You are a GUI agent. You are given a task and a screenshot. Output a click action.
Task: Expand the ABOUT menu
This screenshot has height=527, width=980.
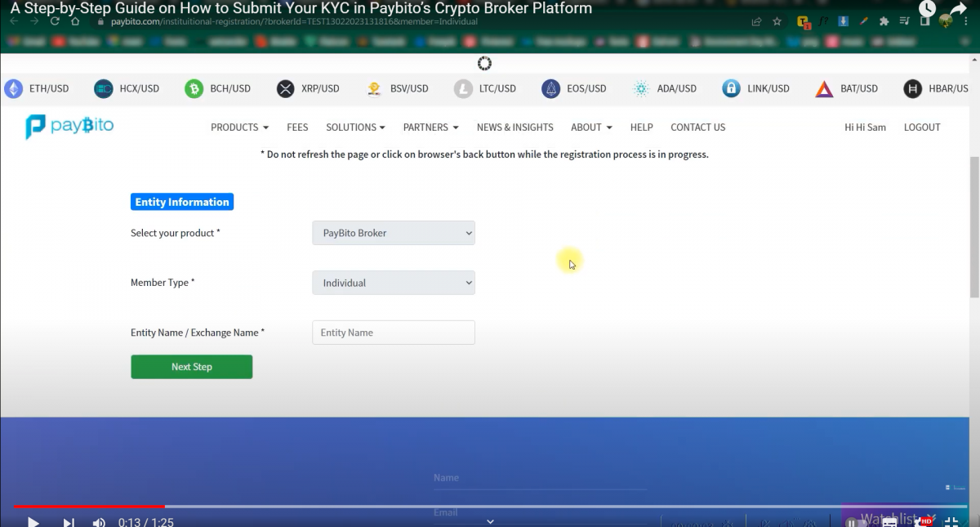pos(592,127)
